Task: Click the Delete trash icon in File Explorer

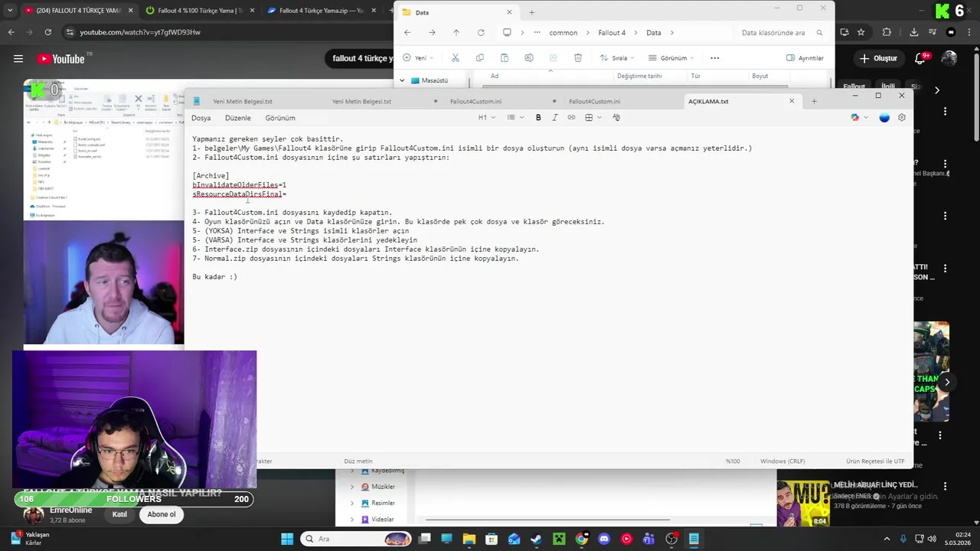Action: [578, 58]
